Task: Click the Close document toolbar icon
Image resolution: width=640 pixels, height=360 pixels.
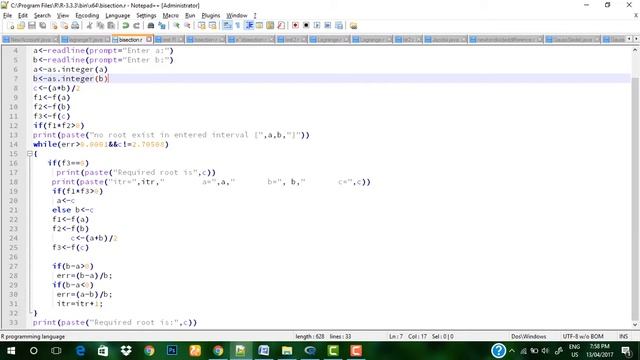Action: point(53,26)
